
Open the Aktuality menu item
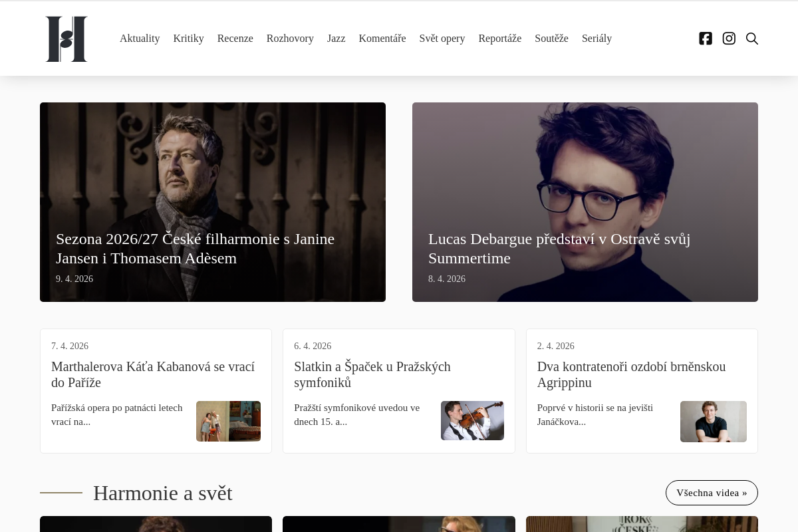140,39
